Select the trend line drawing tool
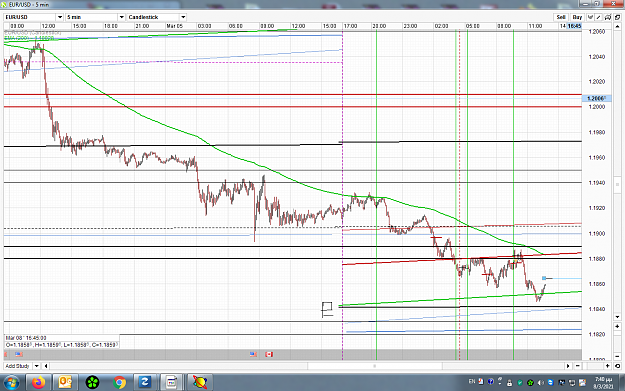The image size is (625, 391). pyautogui.click(x=598, y=17)
